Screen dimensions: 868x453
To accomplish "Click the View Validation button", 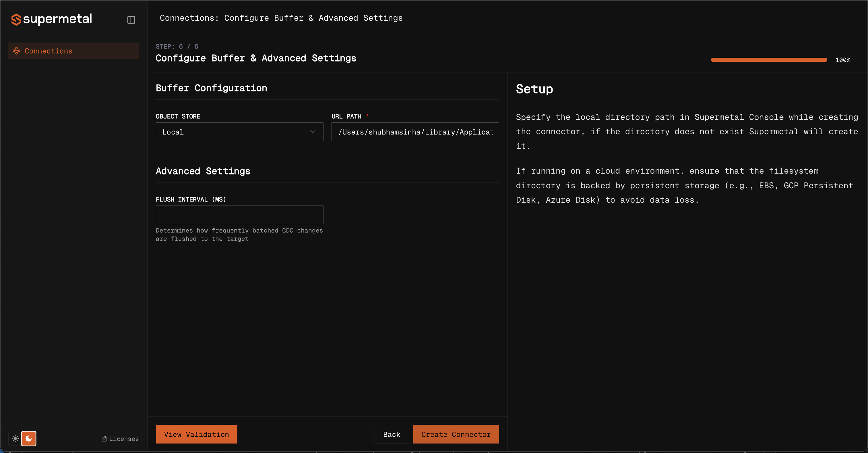I will click(x=196, y=434).
